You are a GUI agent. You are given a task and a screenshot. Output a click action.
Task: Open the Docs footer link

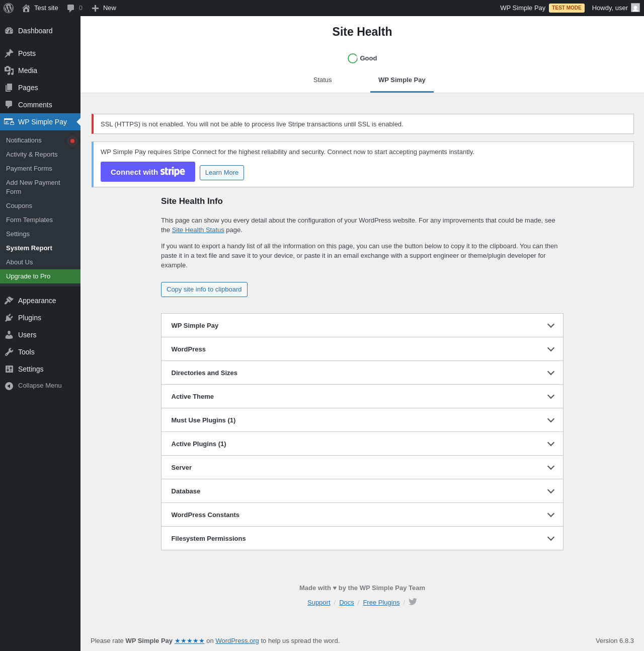[347, 603]
